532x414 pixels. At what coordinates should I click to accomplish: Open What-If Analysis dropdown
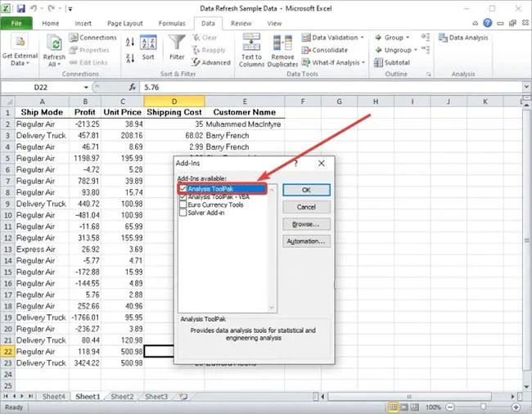click(x=363, y=62)
